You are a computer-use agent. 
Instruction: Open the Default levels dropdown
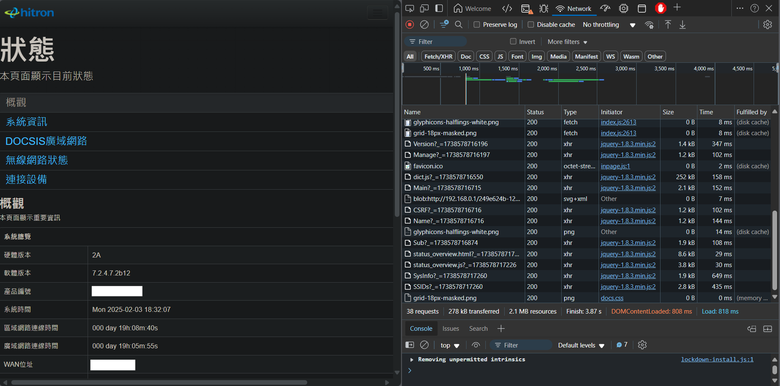pyautogui.click(x=581, y=345)
